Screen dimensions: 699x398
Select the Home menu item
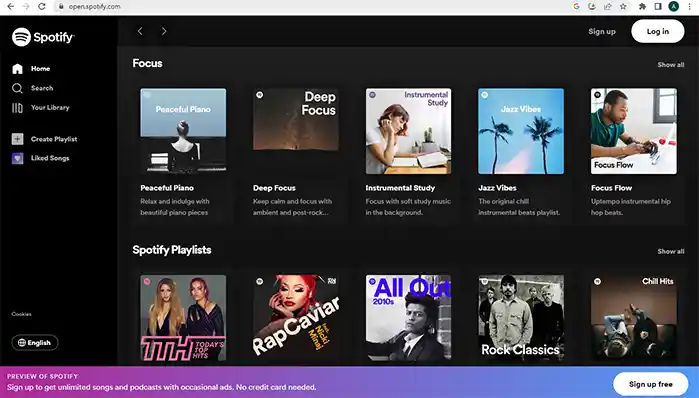(41, 69)
